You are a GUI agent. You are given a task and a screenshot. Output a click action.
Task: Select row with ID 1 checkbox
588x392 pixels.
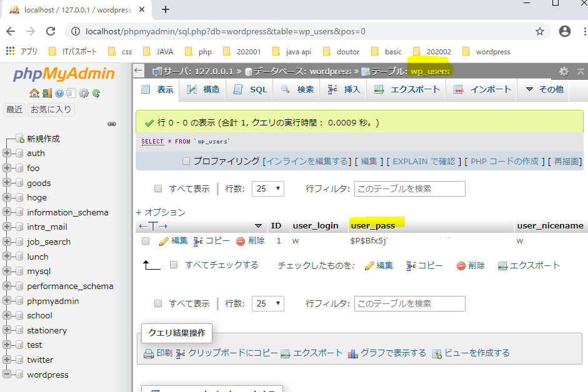pos(146,241)
